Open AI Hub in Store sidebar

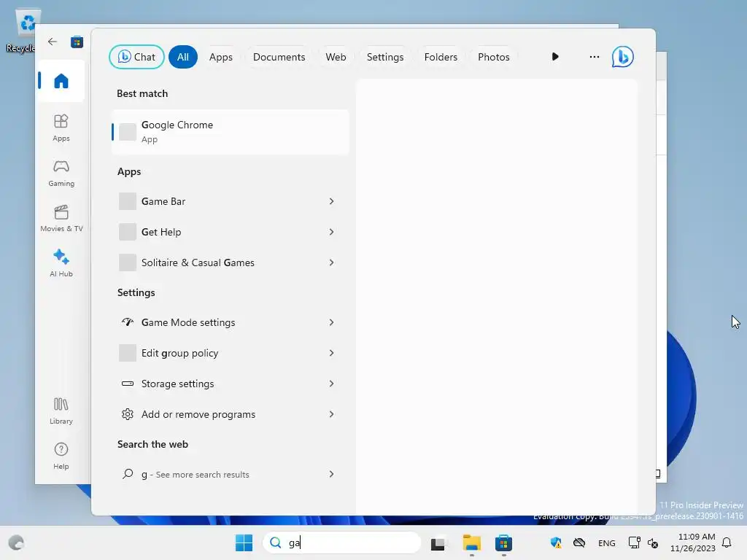[x=61, y=263]
